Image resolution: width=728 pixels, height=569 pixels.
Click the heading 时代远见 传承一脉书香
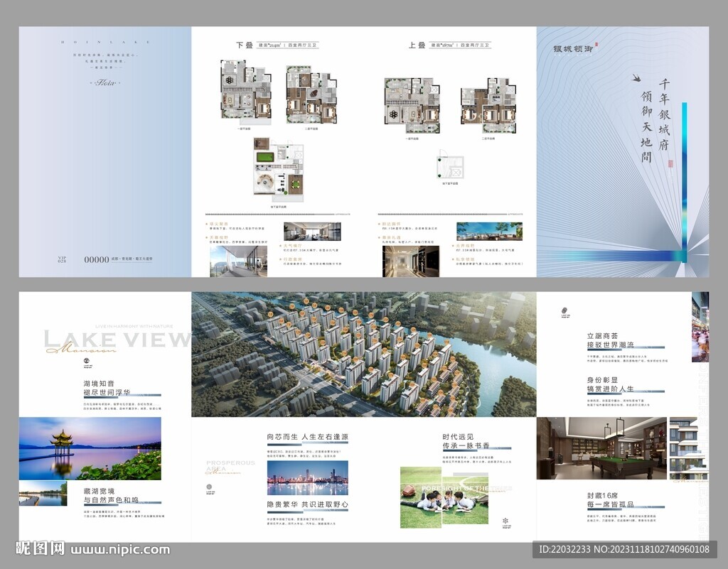[466, 441]
